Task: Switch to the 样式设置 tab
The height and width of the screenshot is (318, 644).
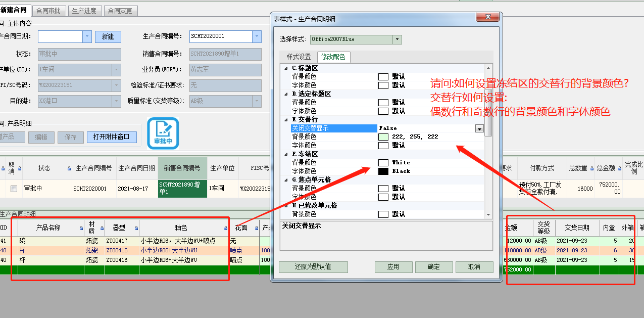Action: (x=299, y=57)
